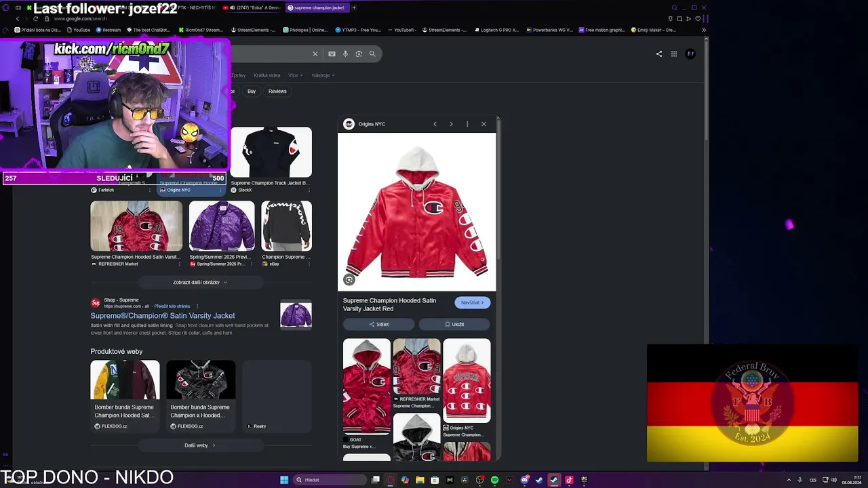Click the Navštívit button
The height and width of the screenshot is (488, 868).
click(x=473, y=302)
